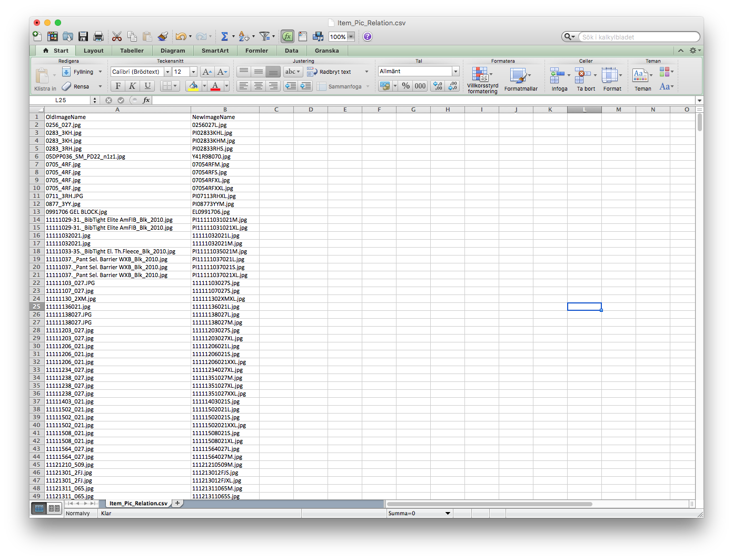Open the Format cells icon menu

[612, 80]
